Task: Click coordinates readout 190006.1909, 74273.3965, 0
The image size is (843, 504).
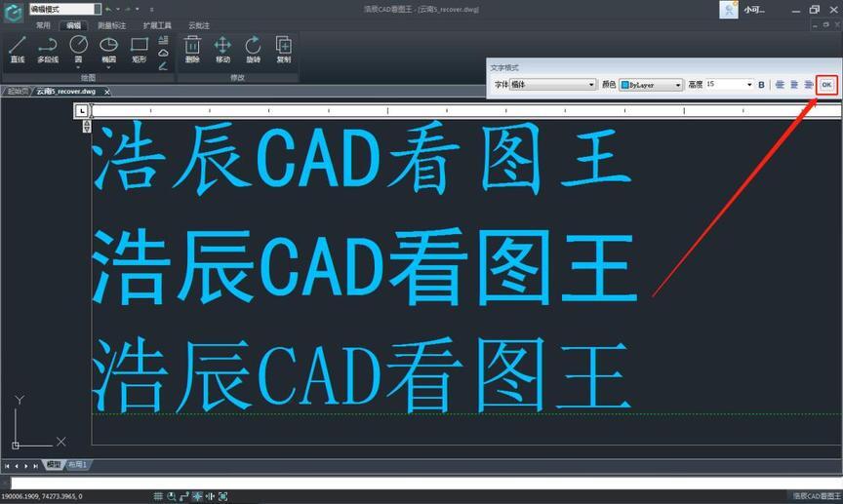Action: tap(42, 496)
